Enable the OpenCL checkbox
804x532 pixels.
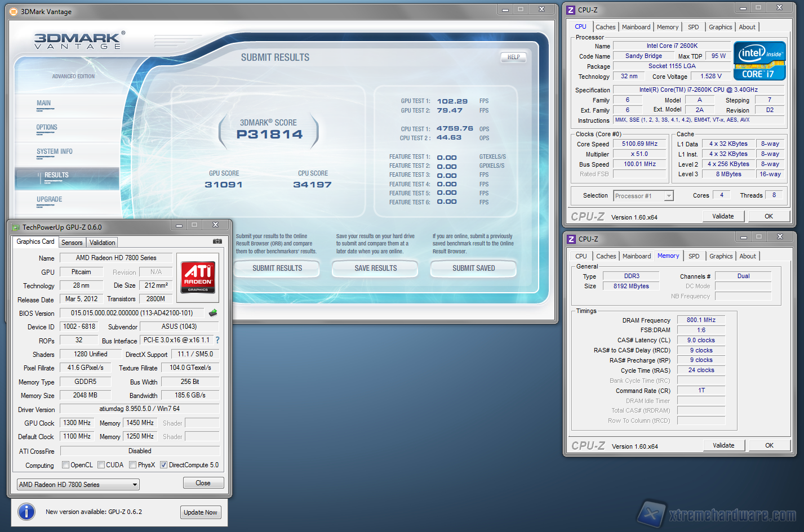point(66,465)
